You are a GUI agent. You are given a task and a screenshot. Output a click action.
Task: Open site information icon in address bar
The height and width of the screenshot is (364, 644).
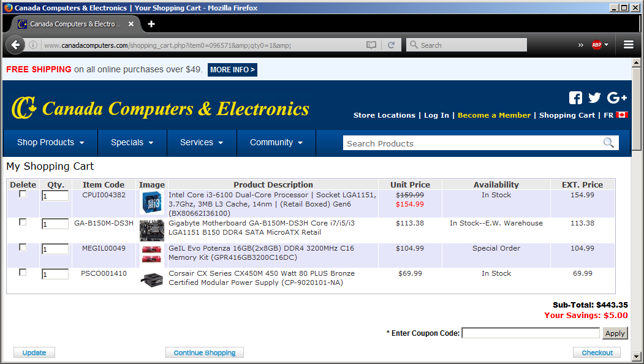pyautogui.click(x=33, y=45)
